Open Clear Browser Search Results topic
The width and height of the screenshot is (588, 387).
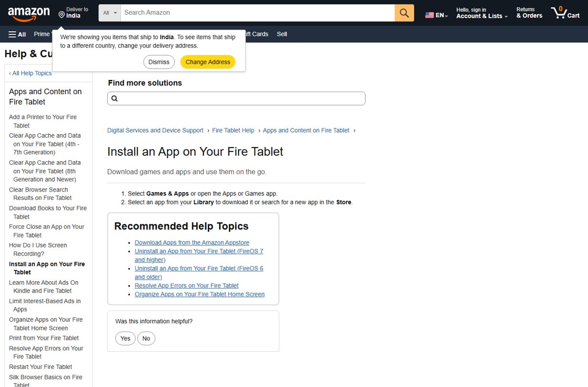[41, 194]
